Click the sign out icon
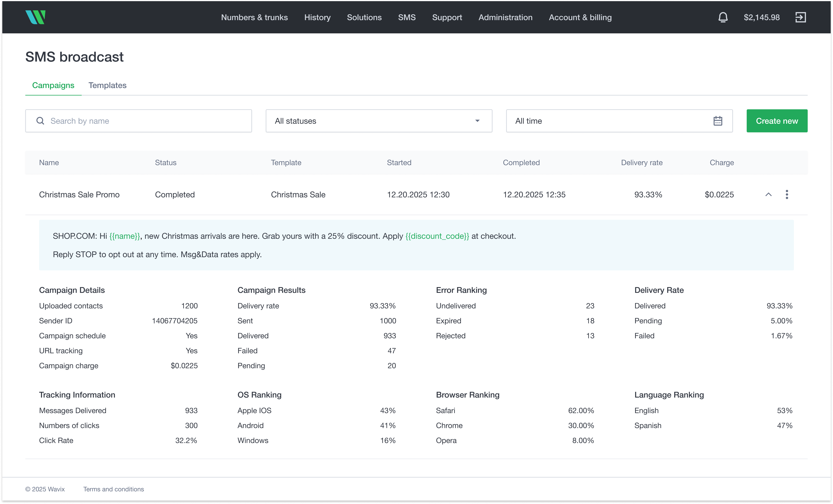The width and height of the screenshot is (833, 504). tap(801, 17)
